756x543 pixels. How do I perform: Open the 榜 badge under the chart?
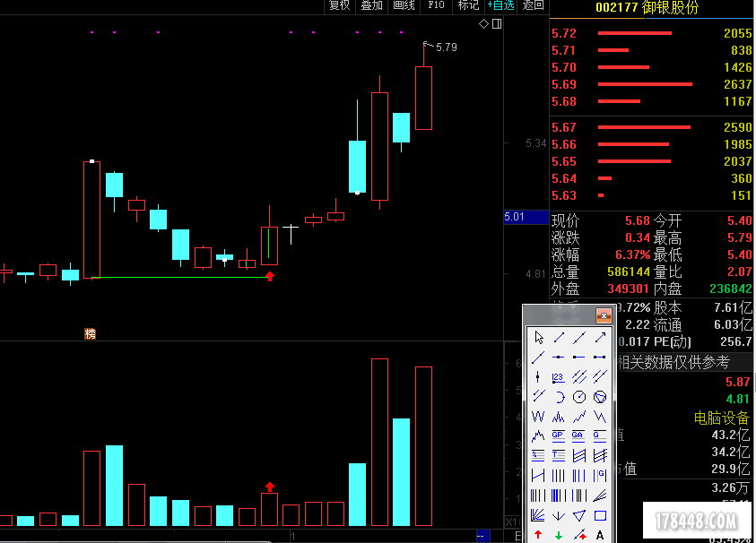pyautogui.click(x=91, y=333)
